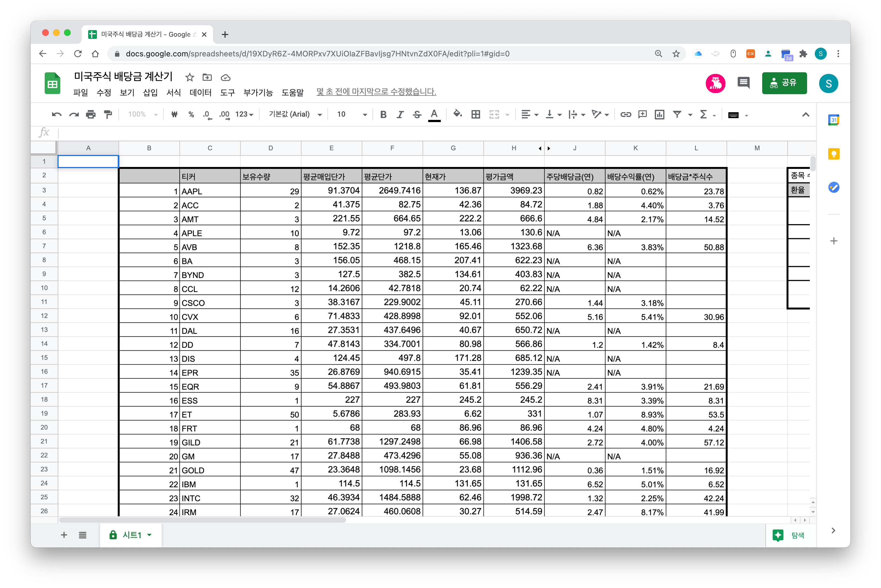
Task: Expand the font size dropdown
Action: point(364,114)
